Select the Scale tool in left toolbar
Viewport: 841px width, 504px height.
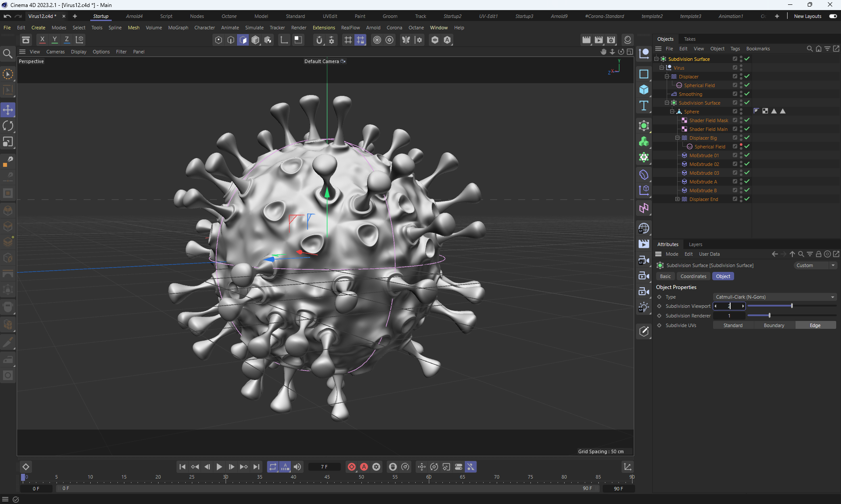8,142
